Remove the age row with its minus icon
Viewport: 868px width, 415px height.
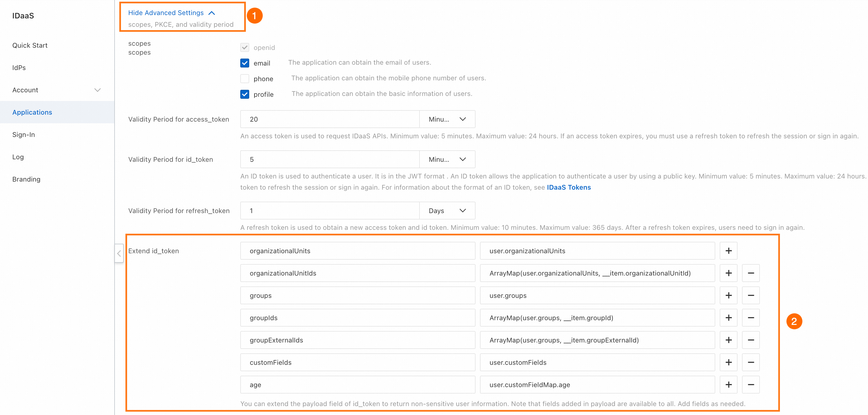pyautogui.click(x=750, y=385)
